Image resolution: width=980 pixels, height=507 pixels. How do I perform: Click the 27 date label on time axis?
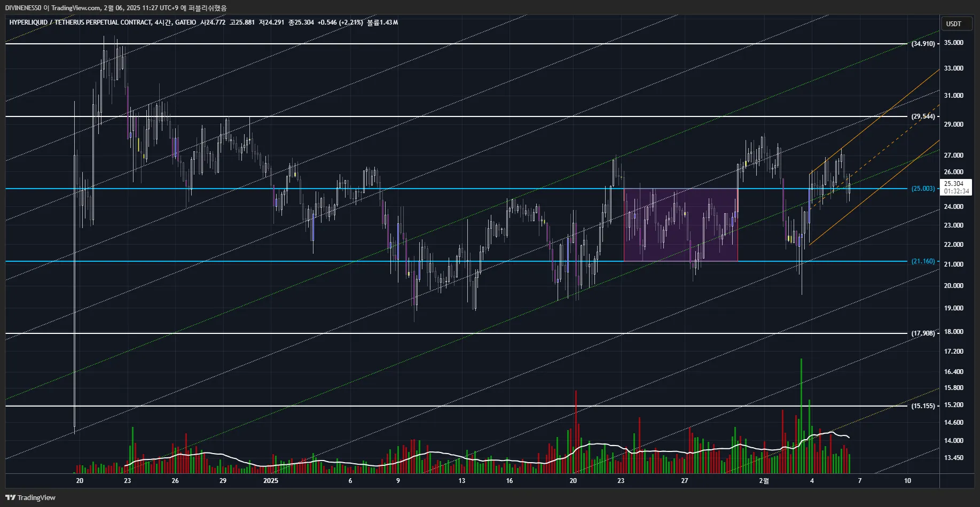pos(685,481)
